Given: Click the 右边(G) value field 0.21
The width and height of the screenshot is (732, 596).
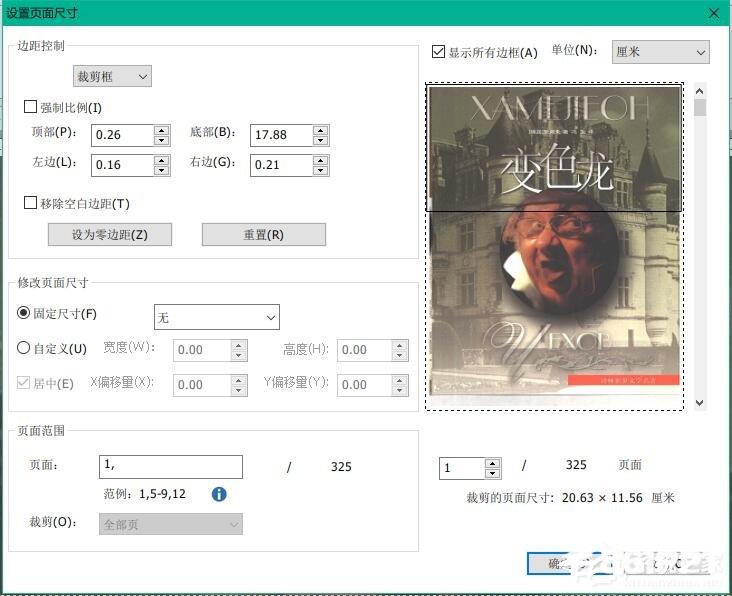Looking at the screenshot, I should pyautogui.click(x=282, y=165).
